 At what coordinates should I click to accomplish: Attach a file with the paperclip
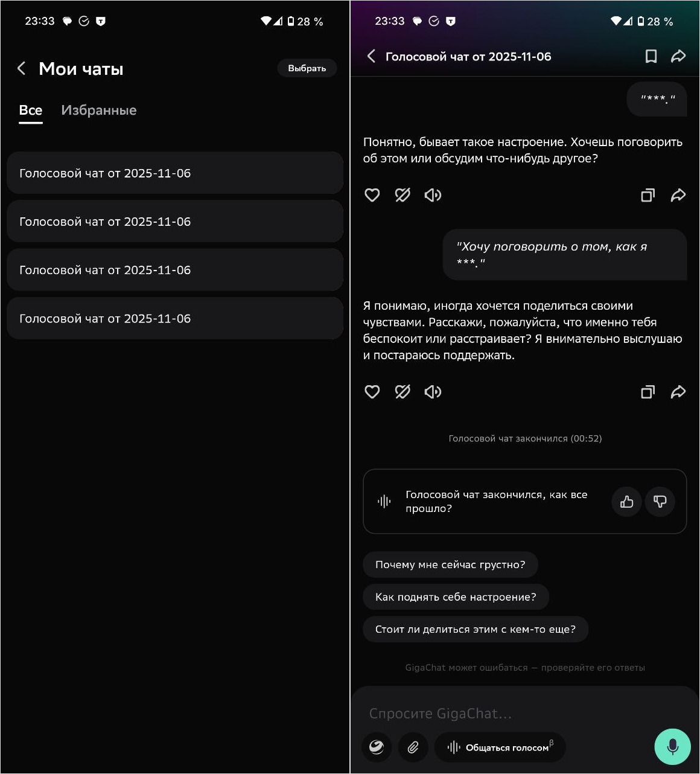[x=413, y=747]
